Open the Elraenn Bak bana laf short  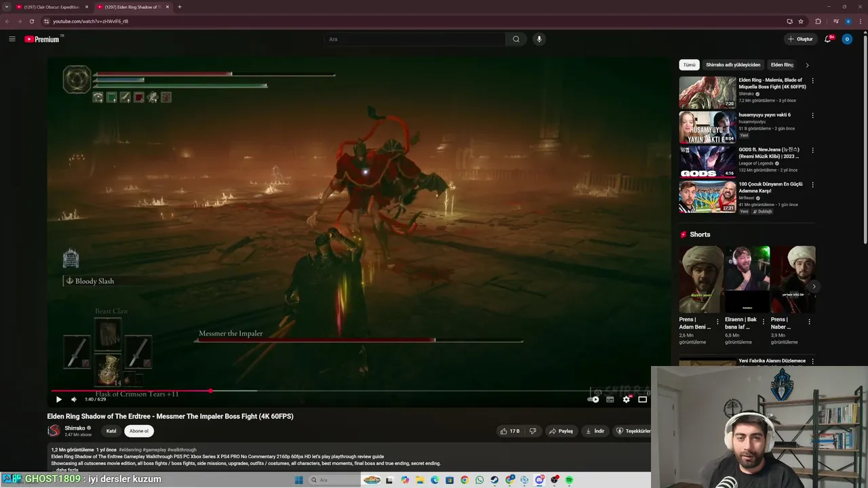[x=747, y=279]
